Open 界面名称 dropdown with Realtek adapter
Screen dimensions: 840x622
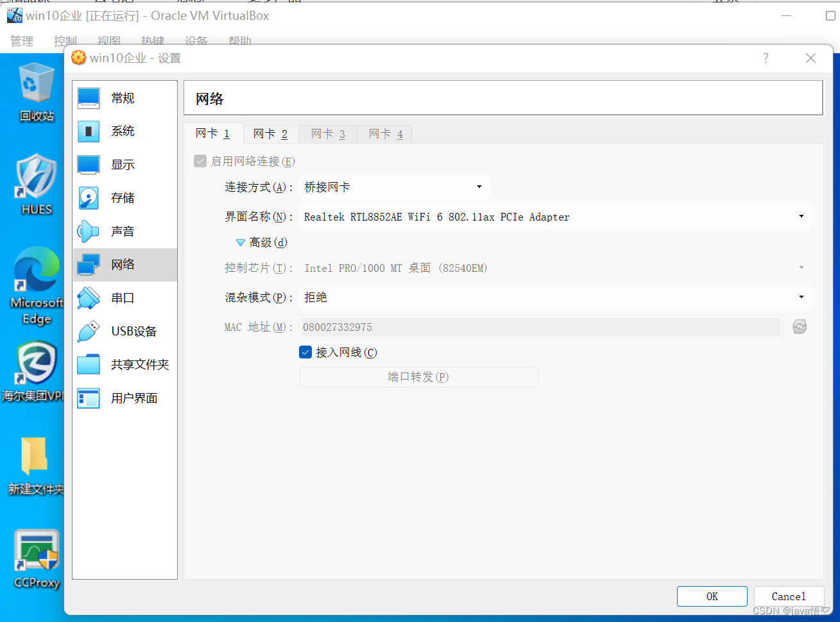point(556,217)
